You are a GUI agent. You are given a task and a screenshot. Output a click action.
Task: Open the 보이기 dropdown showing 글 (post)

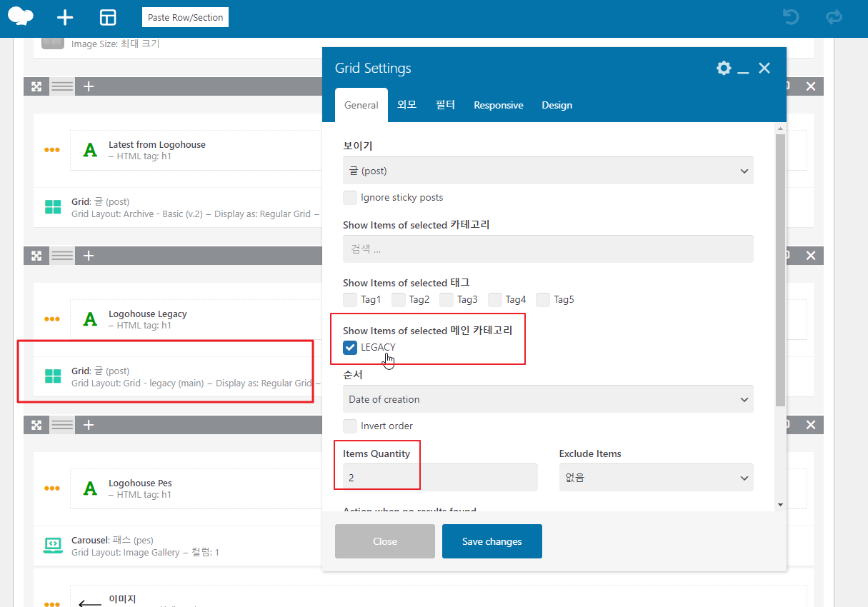[548, 171]
